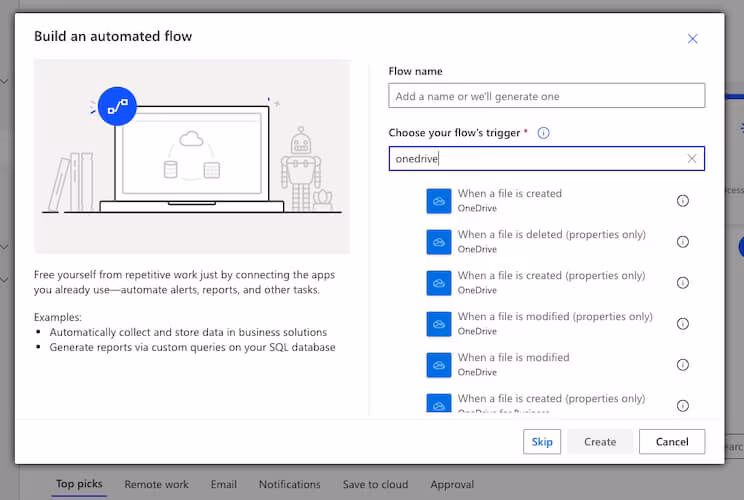Open the Email tab
Viewport: 744px width, 500px height.
(x=223, y=484)
